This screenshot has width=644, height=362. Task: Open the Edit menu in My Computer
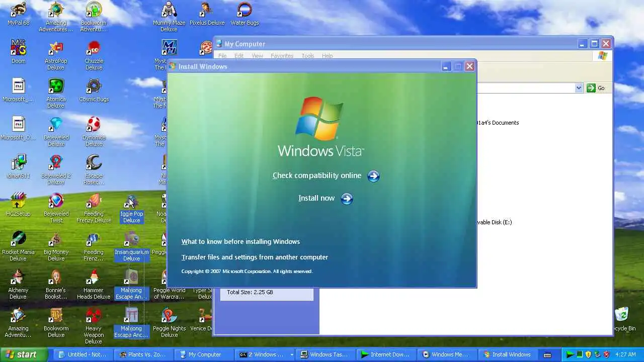coord(239,56)
